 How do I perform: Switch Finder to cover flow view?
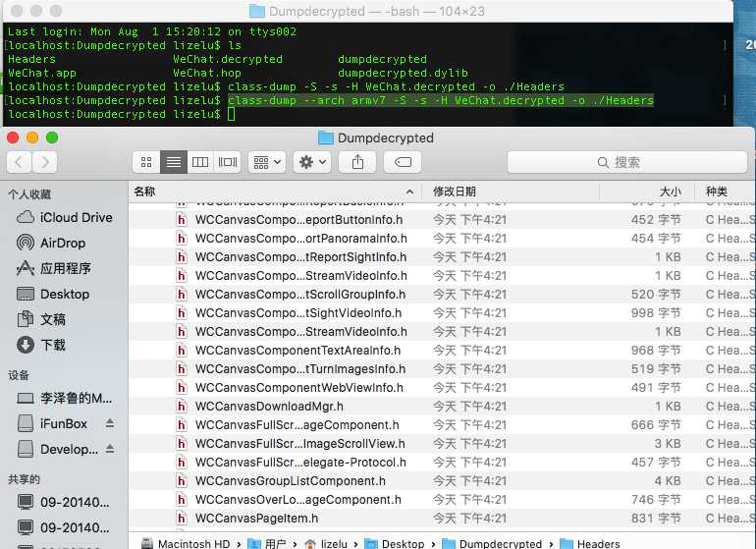(x=228, y=162)
